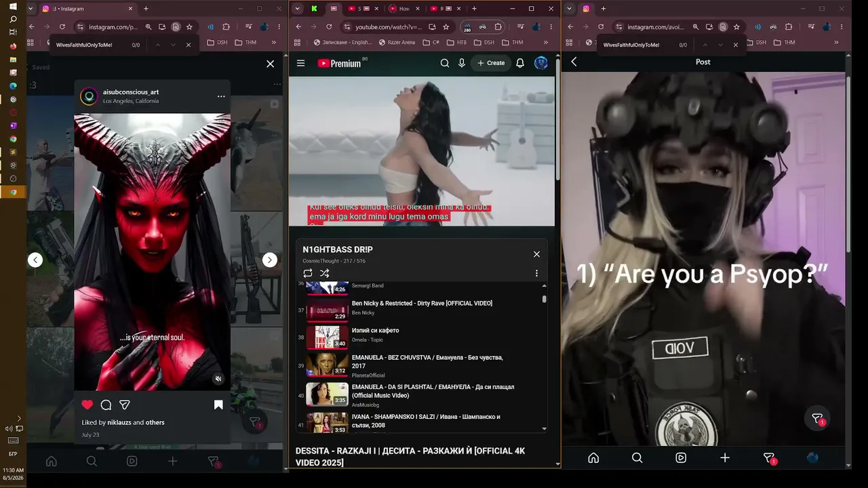The height and width of the screenshot is (488, 868).
Task: Click the youtube.com address bar
Action: pos(389,27)
